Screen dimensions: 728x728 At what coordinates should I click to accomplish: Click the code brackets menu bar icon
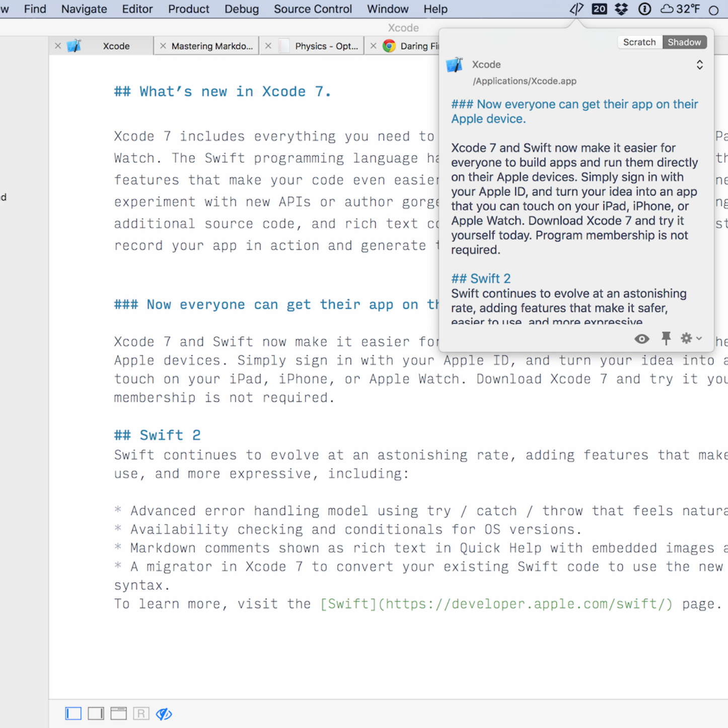pyautogui.click(x=576, y=9)
